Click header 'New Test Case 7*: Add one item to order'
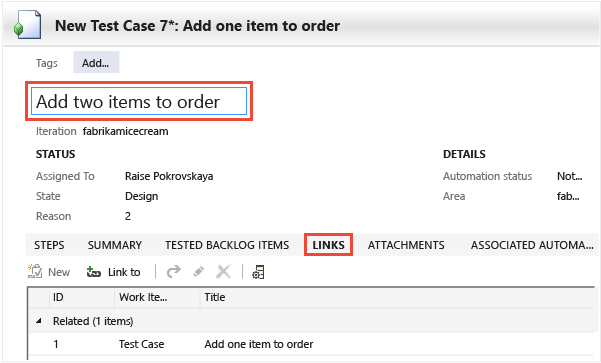The height and width of the screenshot is (363, 601). click(x=197, y=26)
